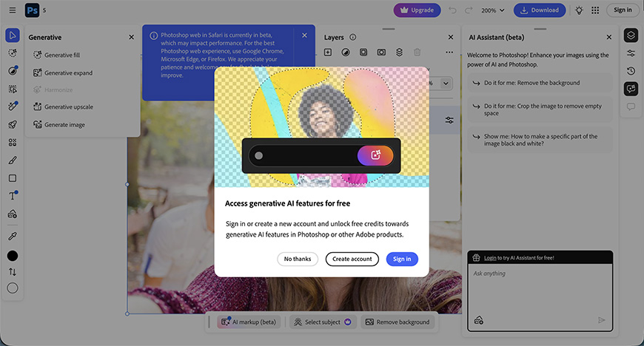Select the Type text tool
644x346 pixels.
coord(13,196)
